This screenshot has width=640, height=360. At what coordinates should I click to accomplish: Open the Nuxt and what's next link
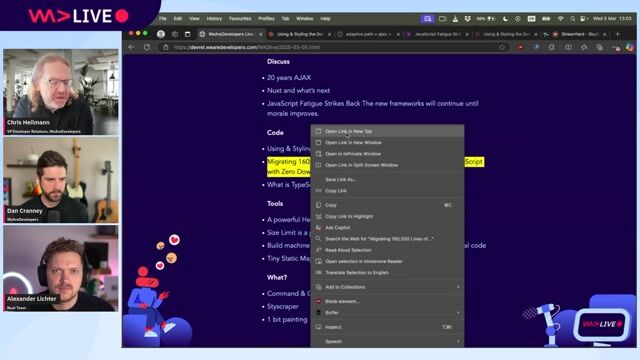[x=298, y=91]
